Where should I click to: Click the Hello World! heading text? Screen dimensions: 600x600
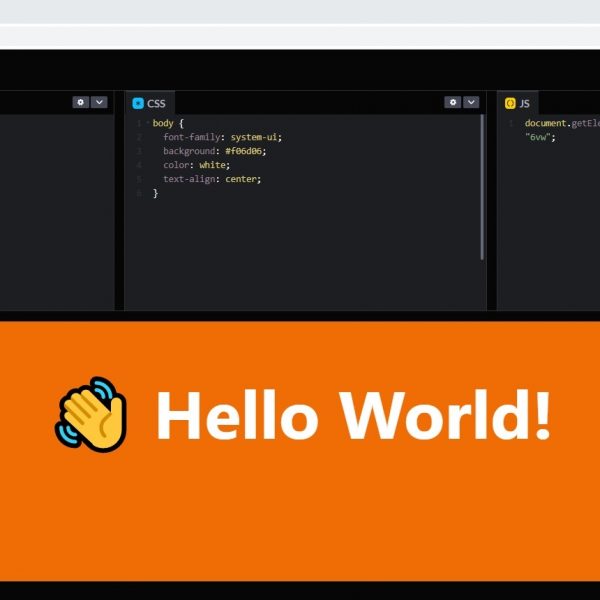353,414
